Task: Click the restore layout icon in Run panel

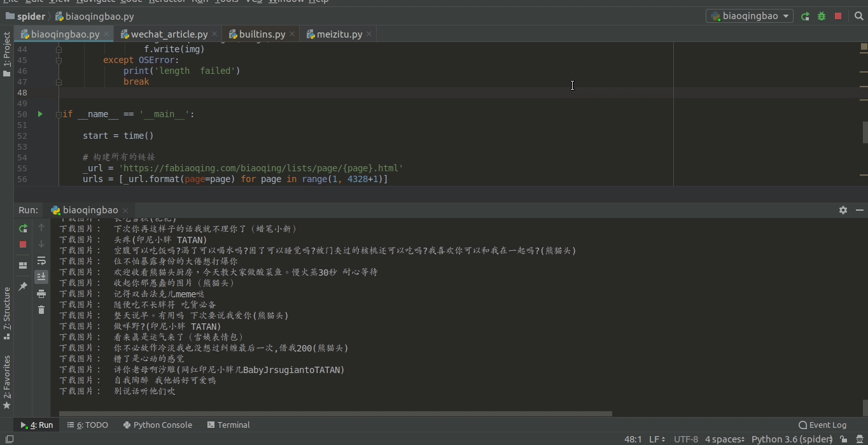Action: tap(23, 265)
